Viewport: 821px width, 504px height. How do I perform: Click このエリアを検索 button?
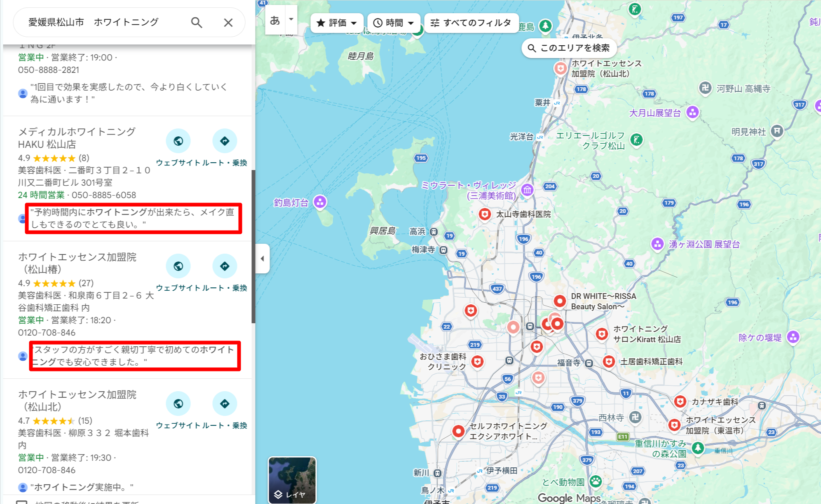click(x=569, y=48)
